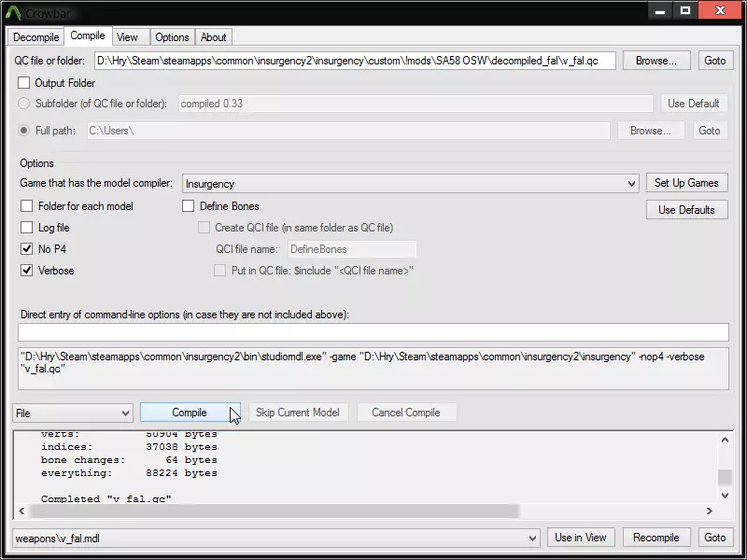Click the studiomdl.exe command-line preview text box
The width and height of the screenshot is (747, 560).
(373, 369)
